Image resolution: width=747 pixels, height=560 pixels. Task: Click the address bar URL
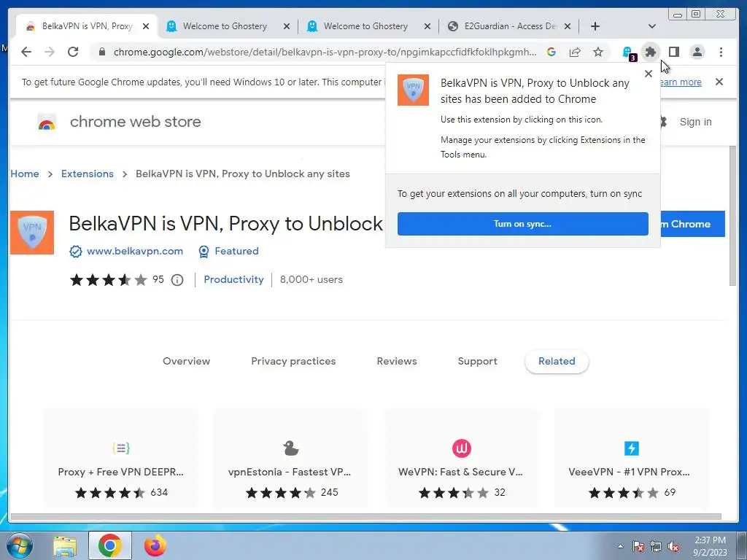pyautogui.click(x=325, y=52)
